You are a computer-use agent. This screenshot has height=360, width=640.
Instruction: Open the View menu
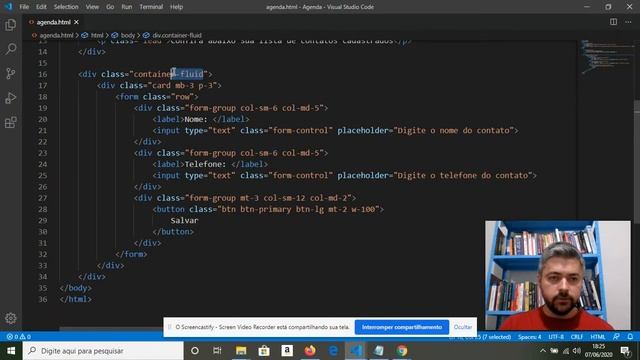click(x=92, y=7)
